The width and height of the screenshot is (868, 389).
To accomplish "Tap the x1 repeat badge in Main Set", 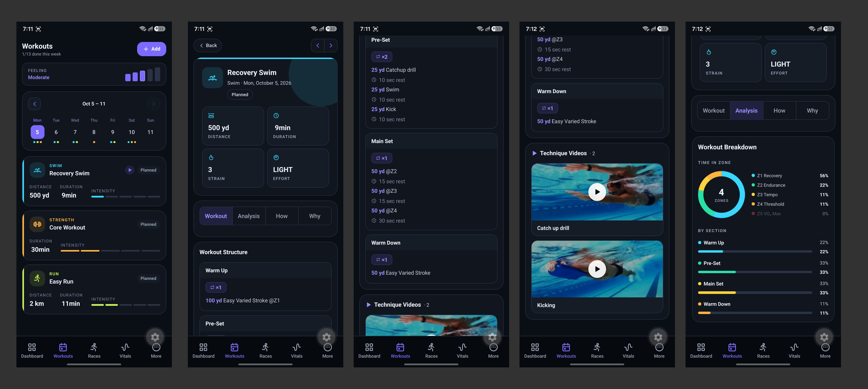I will pos(382,158).
